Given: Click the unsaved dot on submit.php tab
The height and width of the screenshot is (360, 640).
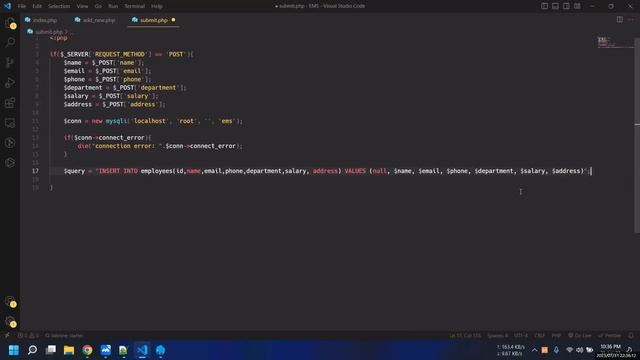Looking at the screenshot, I should point(173,20).
